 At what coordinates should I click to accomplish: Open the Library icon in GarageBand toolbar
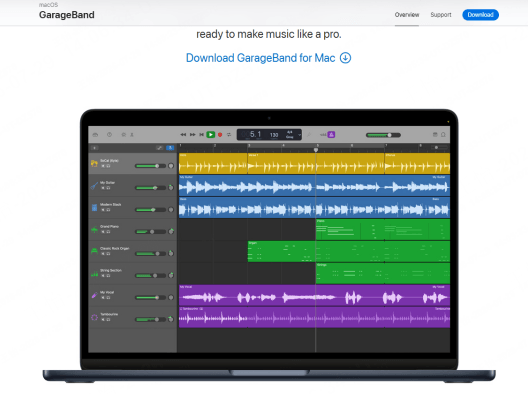coord(95,135)
